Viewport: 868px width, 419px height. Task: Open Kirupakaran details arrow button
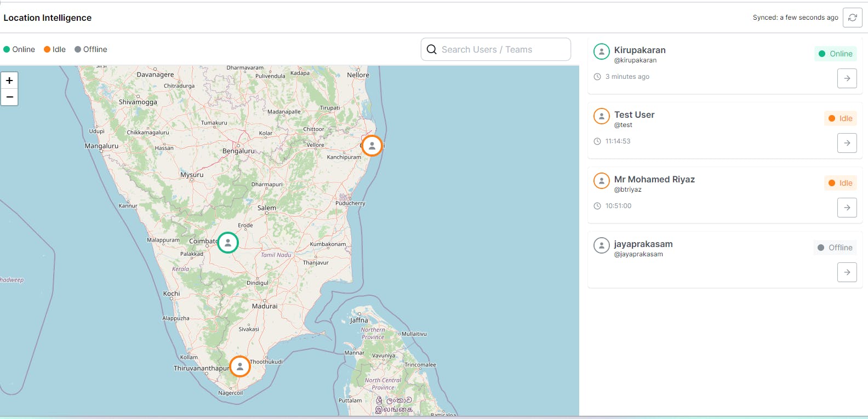tap(847, 78)
